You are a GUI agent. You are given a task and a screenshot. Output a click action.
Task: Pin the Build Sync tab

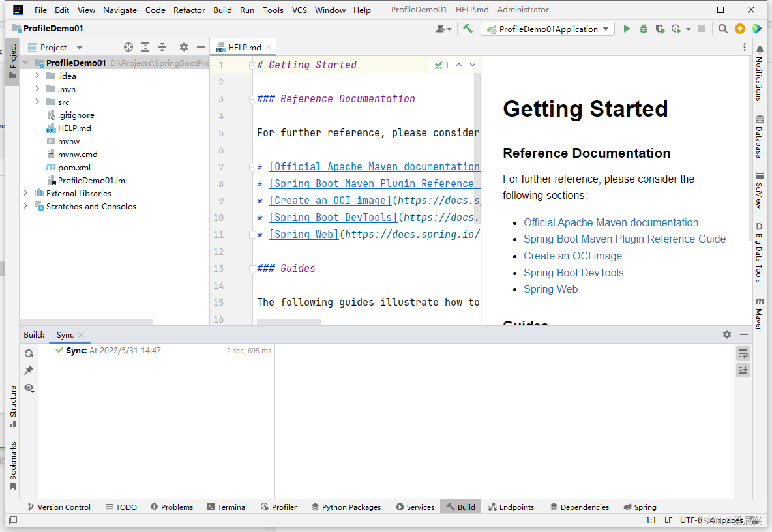(29, 370)
